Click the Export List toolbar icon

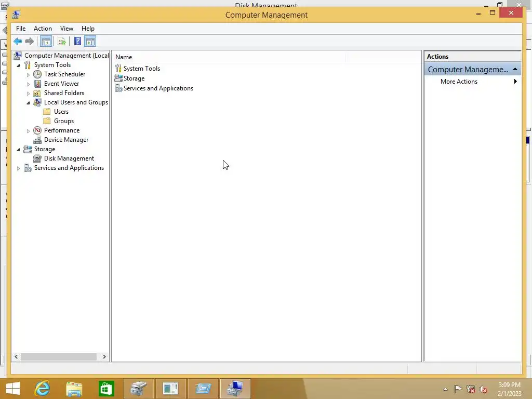pos(61,42)
